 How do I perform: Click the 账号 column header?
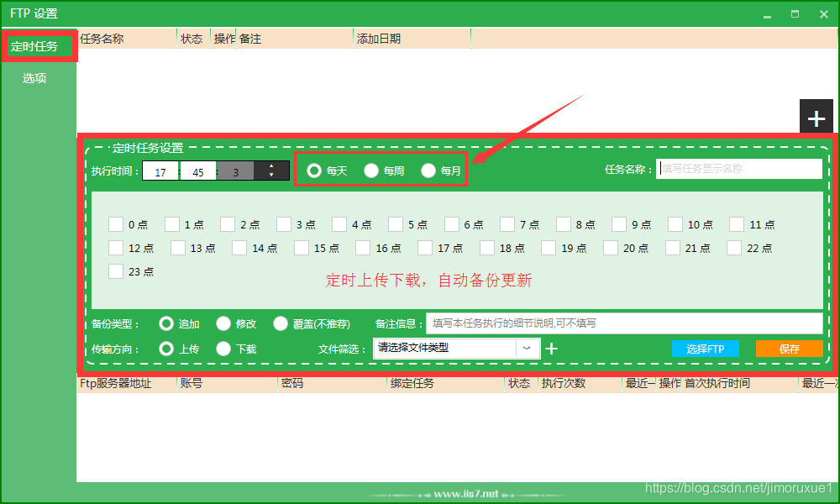click(227, 384)
